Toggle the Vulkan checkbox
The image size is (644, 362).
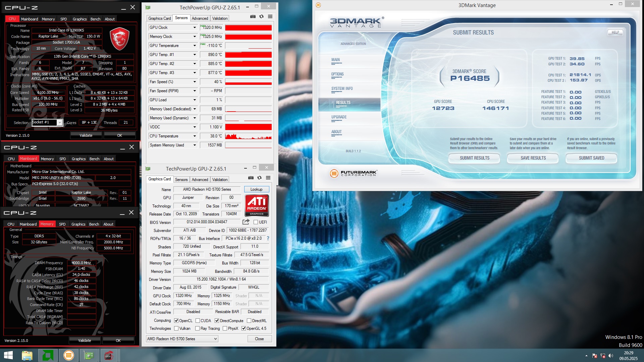[176, 328]
